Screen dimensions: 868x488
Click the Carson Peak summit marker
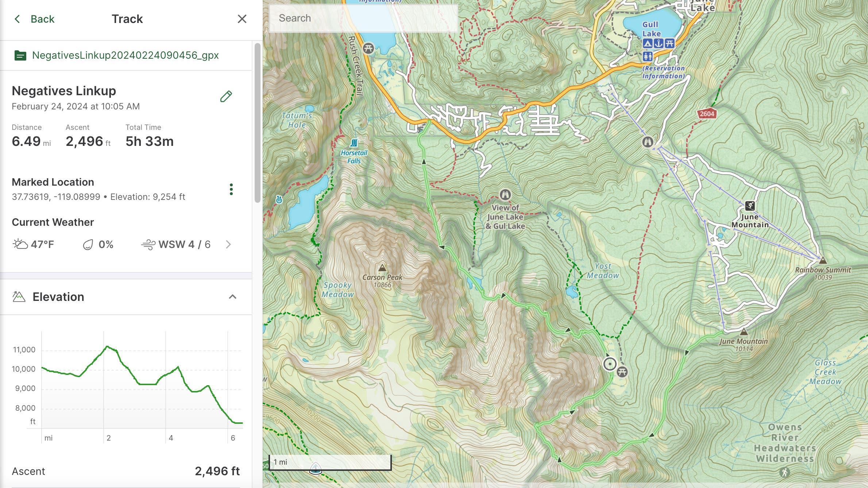coord(382,268)
